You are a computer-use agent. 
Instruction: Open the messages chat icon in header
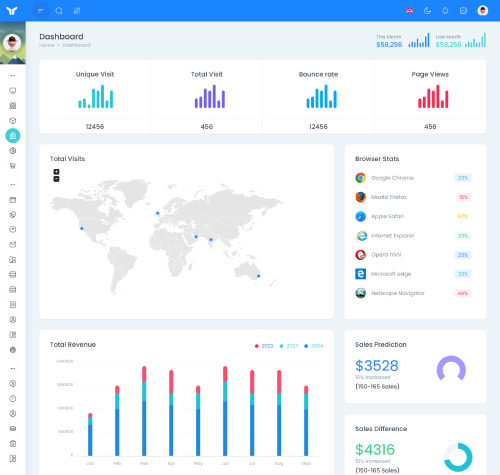pos(463,11)
